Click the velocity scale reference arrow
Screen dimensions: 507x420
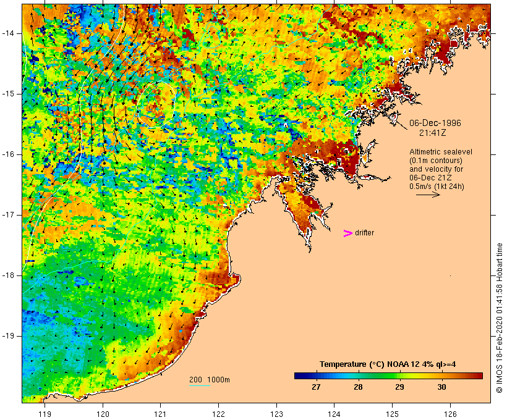[428, 195]
